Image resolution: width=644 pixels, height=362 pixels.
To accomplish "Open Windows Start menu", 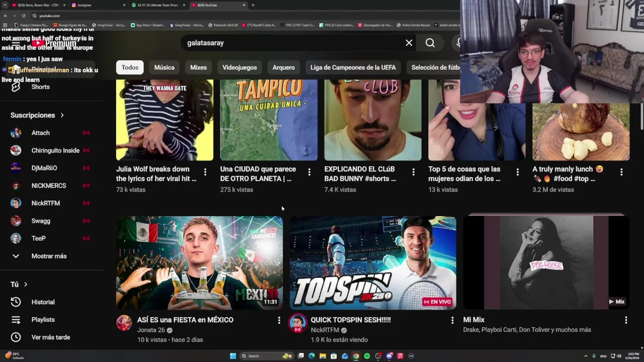I will click(233, 356).
